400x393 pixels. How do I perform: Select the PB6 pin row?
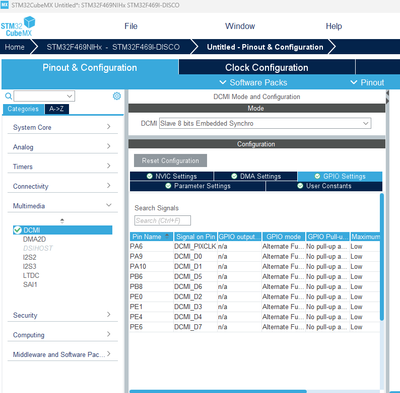[255, 276]
